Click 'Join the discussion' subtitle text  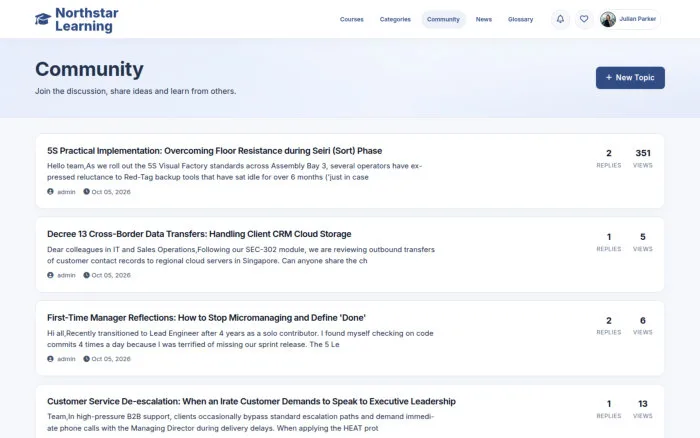136,91
